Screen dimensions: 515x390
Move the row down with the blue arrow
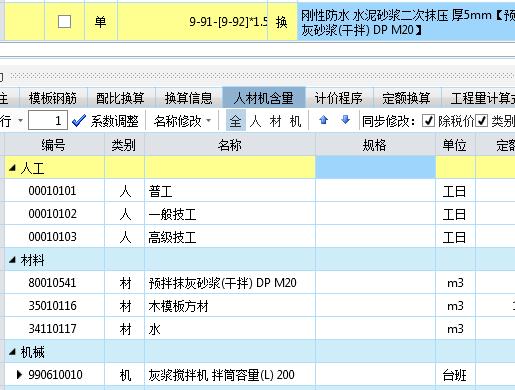(x=346, y=120)
